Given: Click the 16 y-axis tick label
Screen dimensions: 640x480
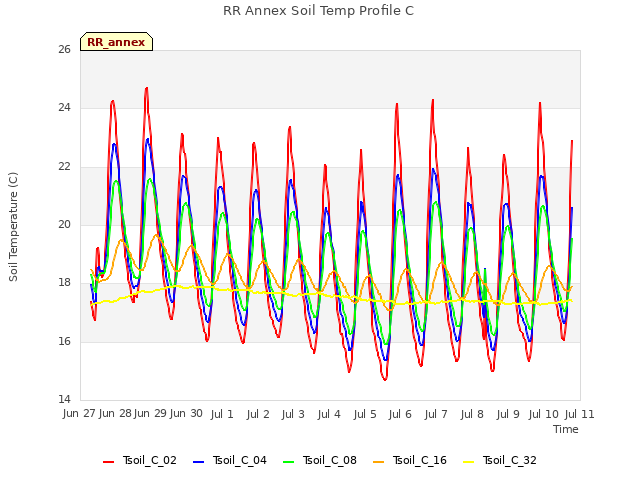Looking at the screenshot, I should coord(64,341).
